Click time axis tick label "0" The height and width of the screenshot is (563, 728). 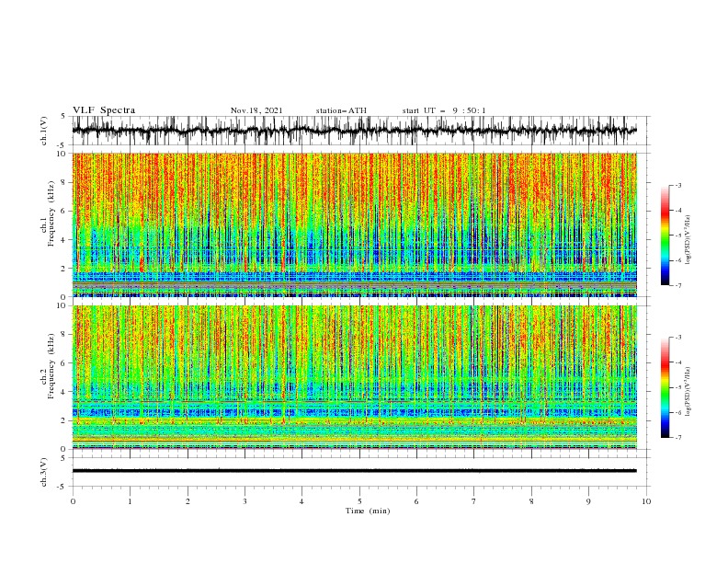coord(73,501)
